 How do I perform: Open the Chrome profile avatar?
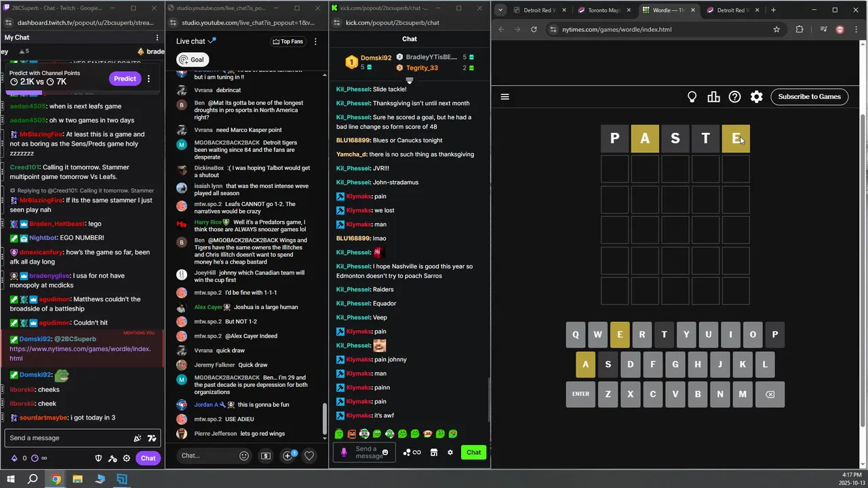[840, 29]
